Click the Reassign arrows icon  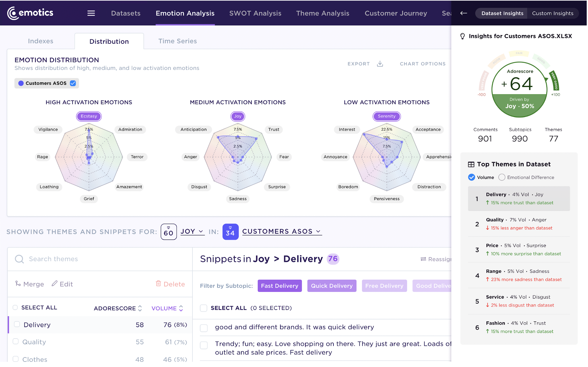pyautogui.click(x=423, y=259)
